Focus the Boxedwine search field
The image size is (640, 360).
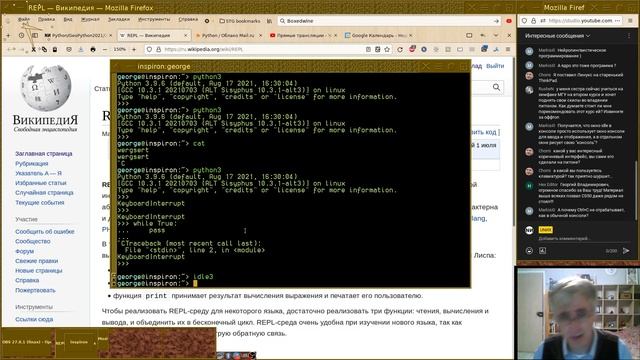[x=388, y=21]
